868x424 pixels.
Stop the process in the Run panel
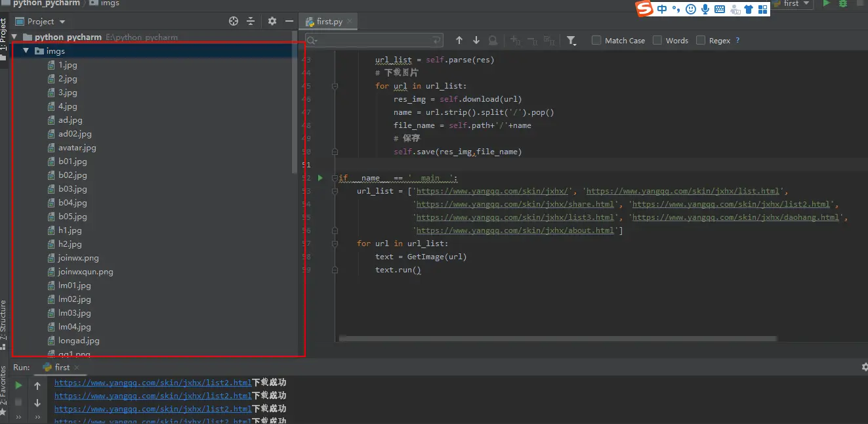19,402
